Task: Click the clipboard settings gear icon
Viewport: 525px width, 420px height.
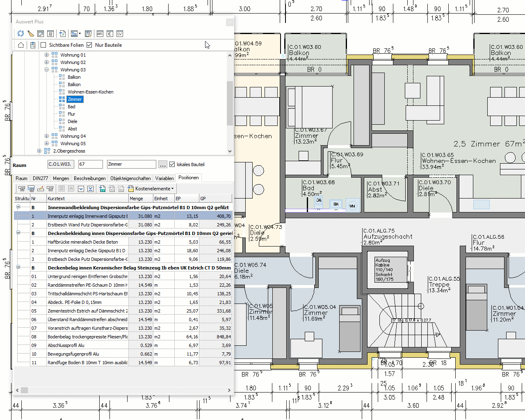Action: point(88,34)
